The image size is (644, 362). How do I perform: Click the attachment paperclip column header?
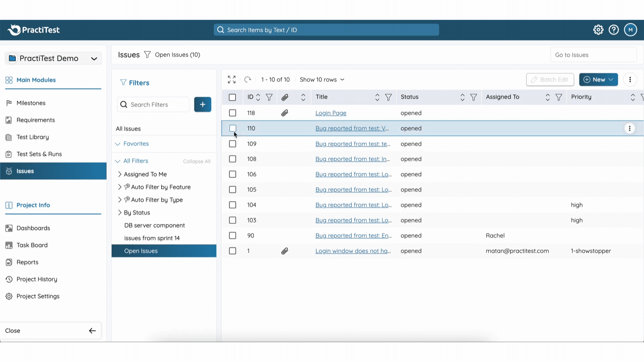click(x=285, y=97)
